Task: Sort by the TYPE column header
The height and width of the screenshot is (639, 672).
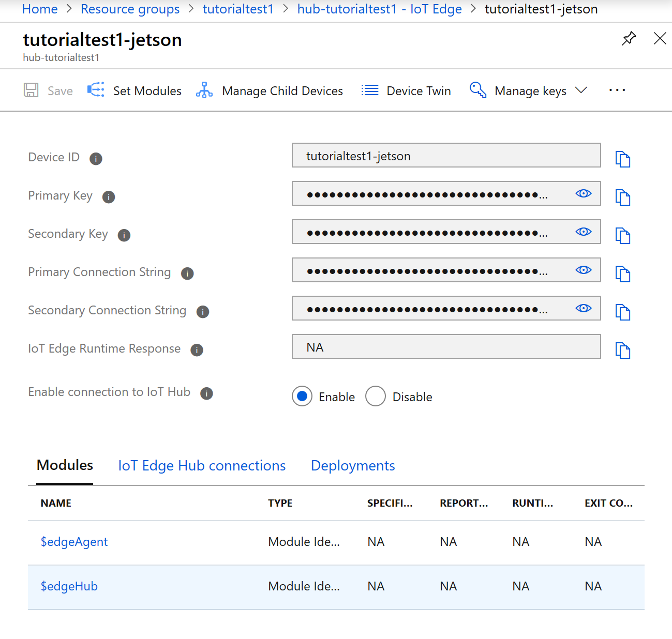Action: [x=280, y=503]
